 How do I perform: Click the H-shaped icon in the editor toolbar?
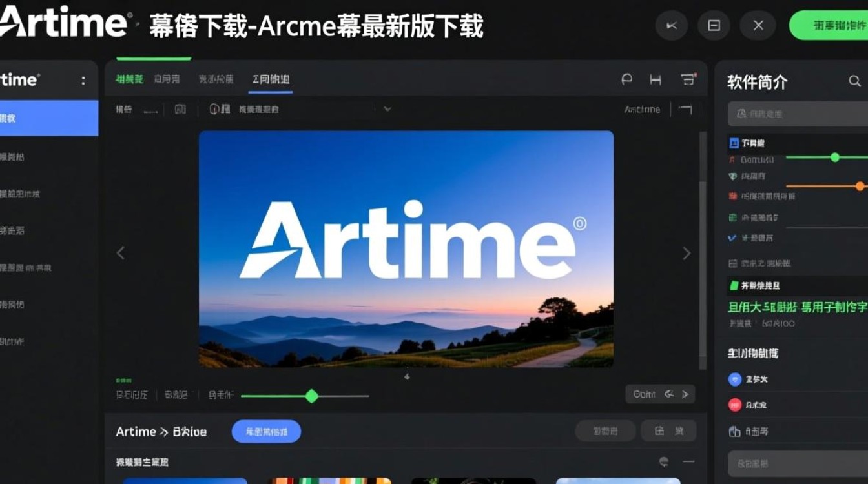[656, 79]
